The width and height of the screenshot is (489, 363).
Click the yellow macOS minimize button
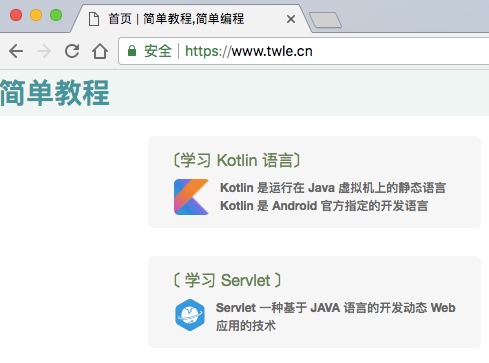click(36, 15)
